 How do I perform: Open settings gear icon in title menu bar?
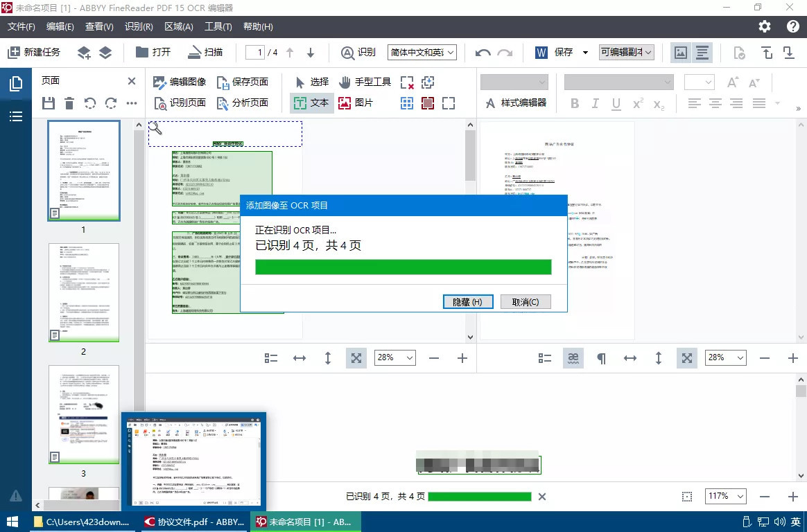point(765,26)
